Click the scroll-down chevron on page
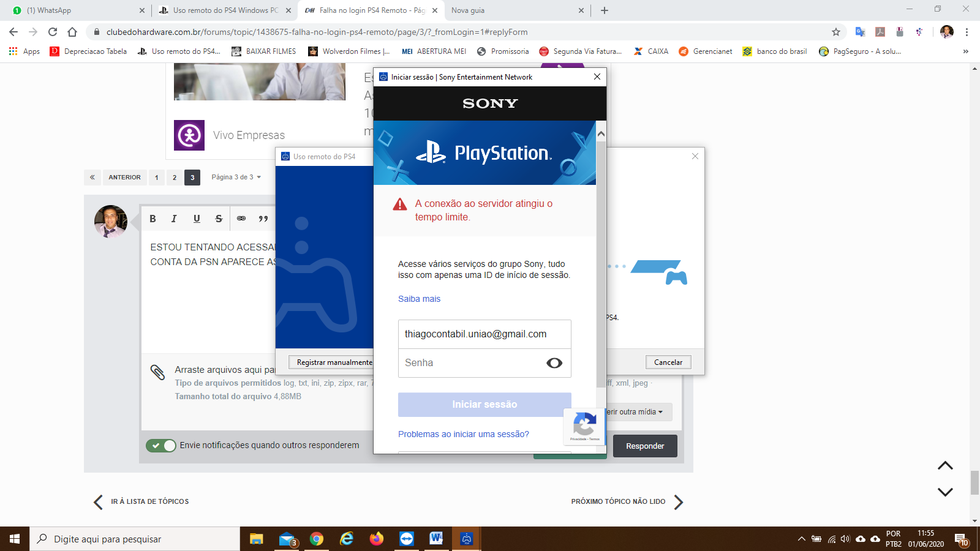This screenshot has width=980, height=551. click(945, 492)
